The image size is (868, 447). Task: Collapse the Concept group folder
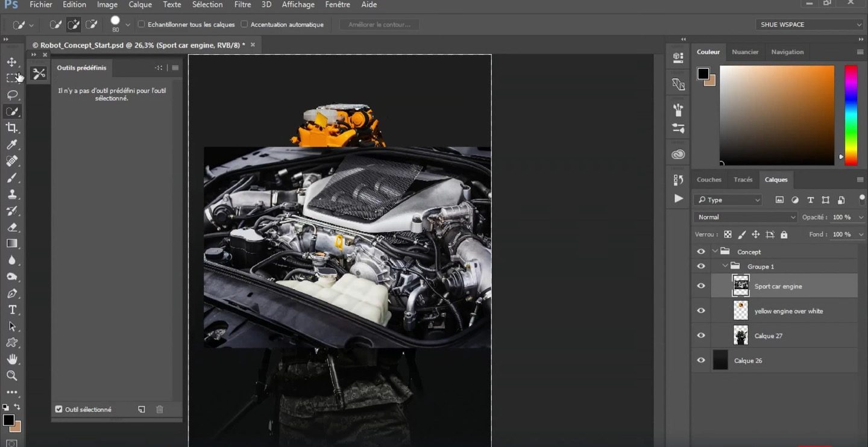[715, 252]
